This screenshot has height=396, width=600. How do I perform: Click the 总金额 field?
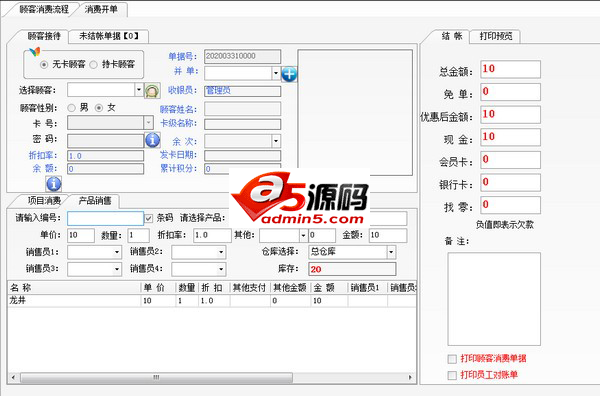coord(510,69)
